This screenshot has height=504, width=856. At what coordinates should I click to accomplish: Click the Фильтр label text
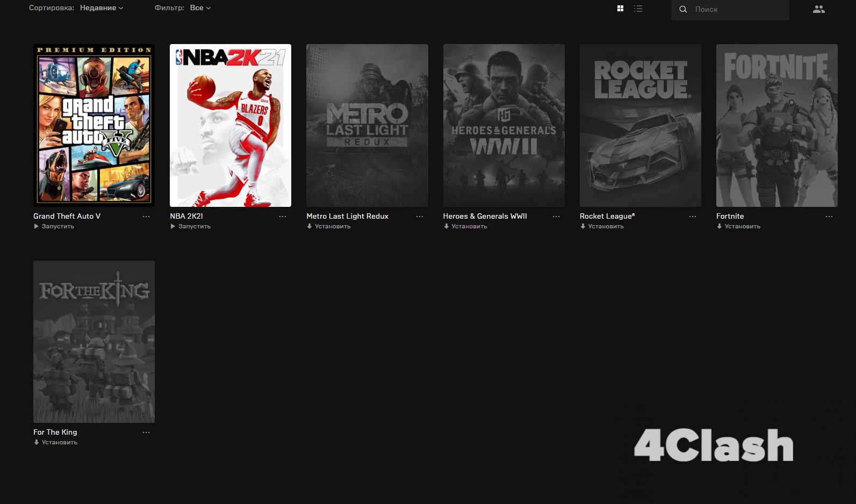(169, 8)
